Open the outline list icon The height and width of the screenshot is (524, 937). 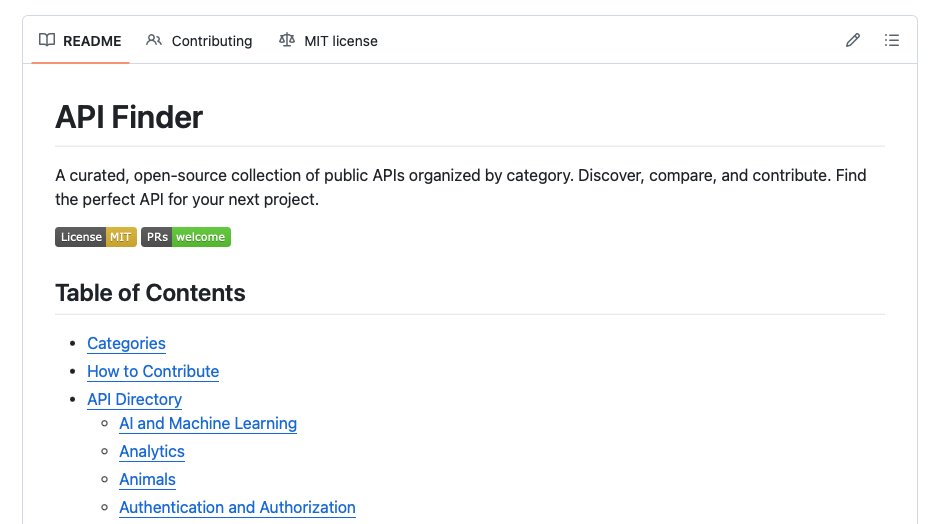892,41
